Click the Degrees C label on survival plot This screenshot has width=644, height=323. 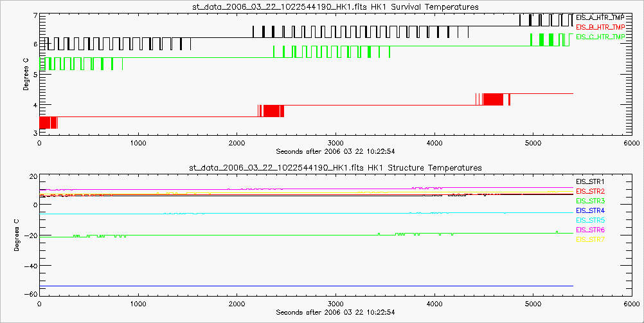click(x=26, y=74)
